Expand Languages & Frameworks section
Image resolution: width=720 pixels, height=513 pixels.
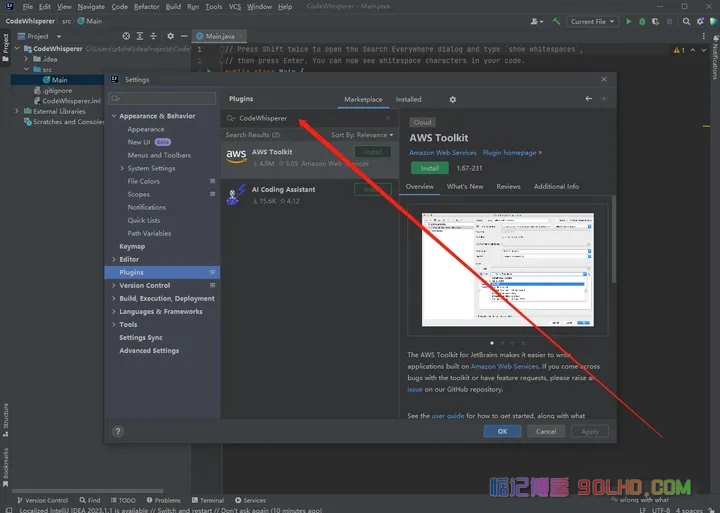[114, 311]
